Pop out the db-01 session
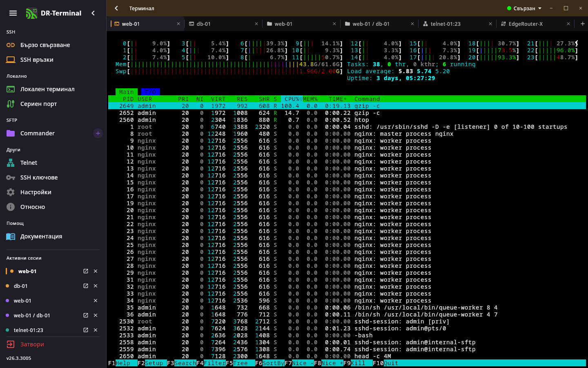Image resolution: width=588 pixels, height=368 pixels. tap(86, 286)
